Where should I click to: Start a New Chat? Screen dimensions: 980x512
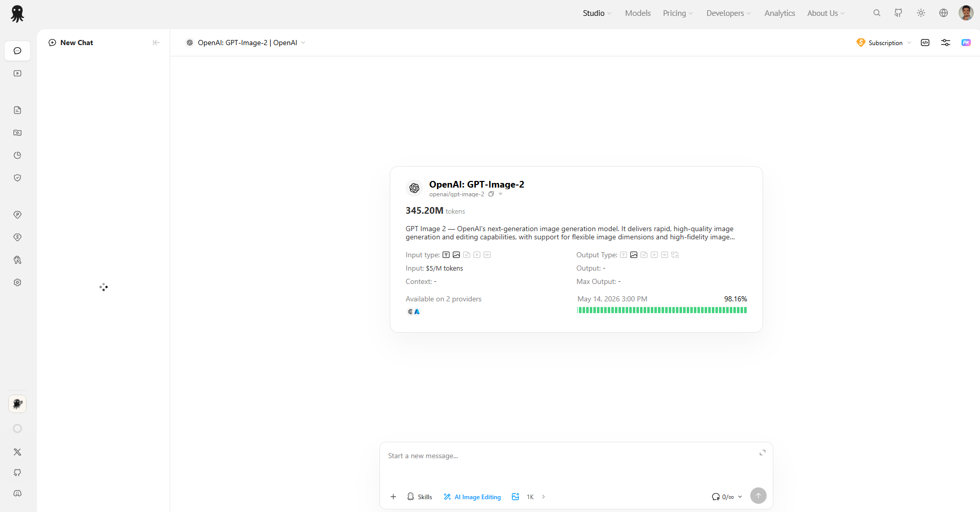pos(71,43)
